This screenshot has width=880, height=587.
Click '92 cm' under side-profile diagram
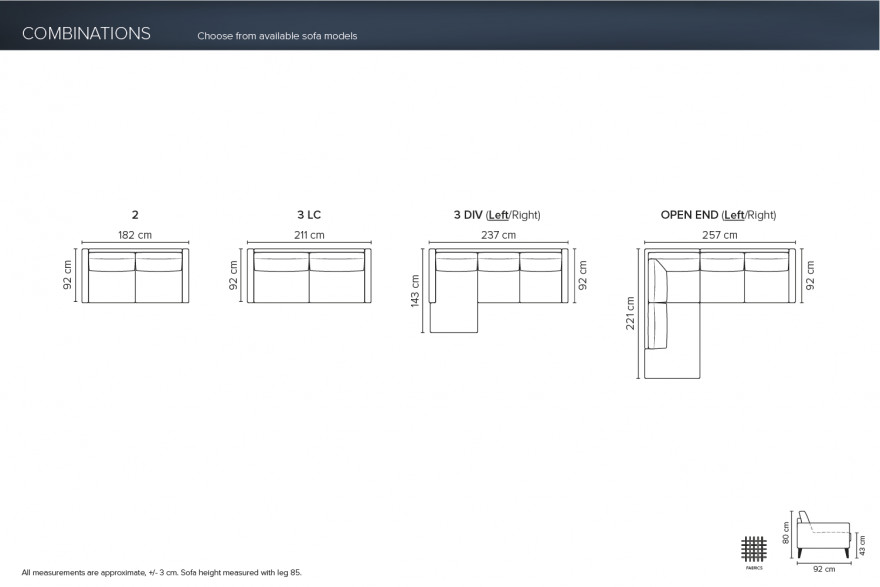pyautogui.click(x=824, y=569)
